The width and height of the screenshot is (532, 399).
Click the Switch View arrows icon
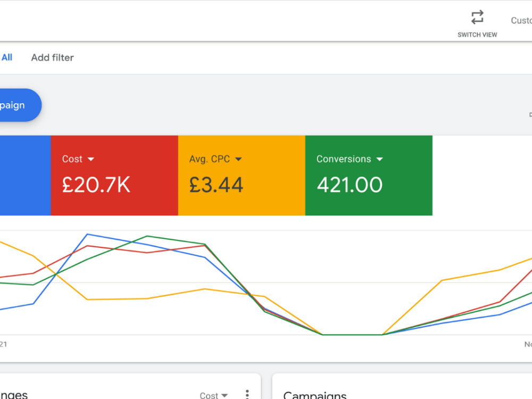(x=477, y=18)
